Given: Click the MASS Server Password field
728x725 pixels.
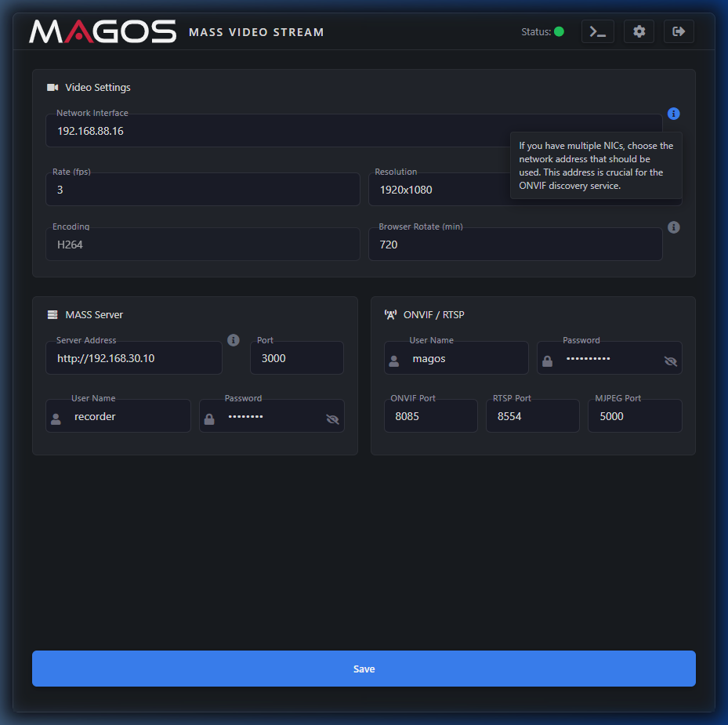Looking at the screenshot, I should point(272,416).
